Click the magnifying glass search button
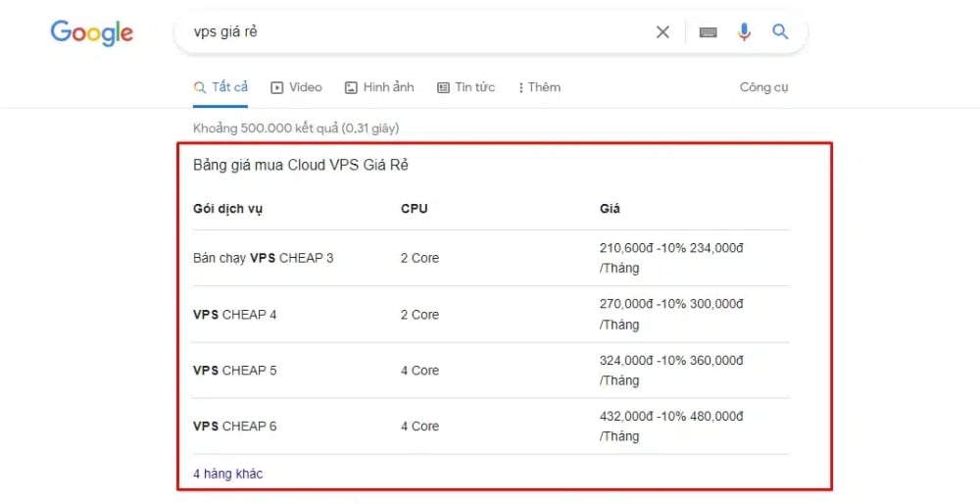The image size is (980, 504). point(780,31)
